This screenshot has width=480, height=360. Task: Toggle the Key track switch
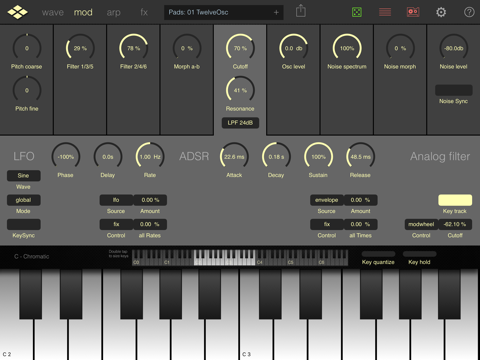(455, 200)
